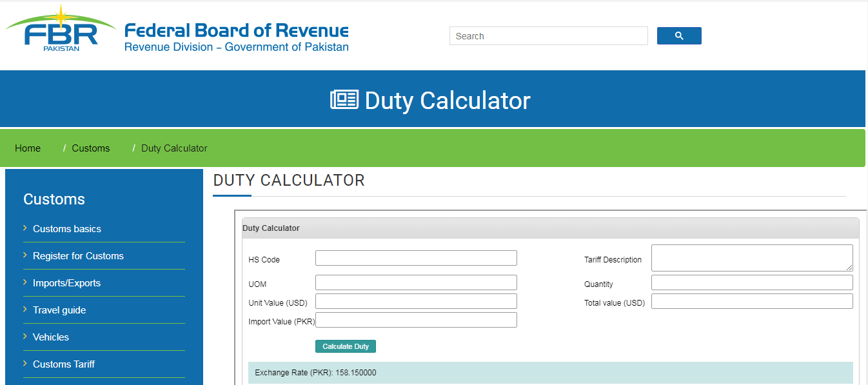Click the Import Value (PKR) field

click(x=416, y=320)
